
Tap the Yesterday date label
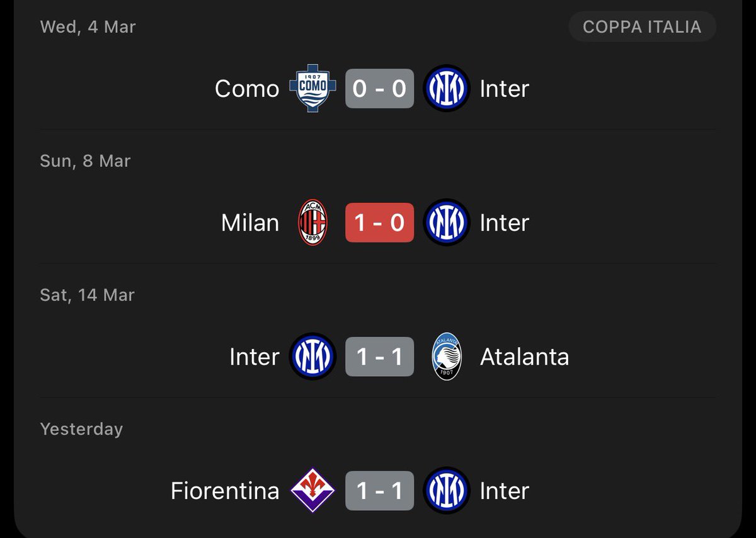coord(81,429)
